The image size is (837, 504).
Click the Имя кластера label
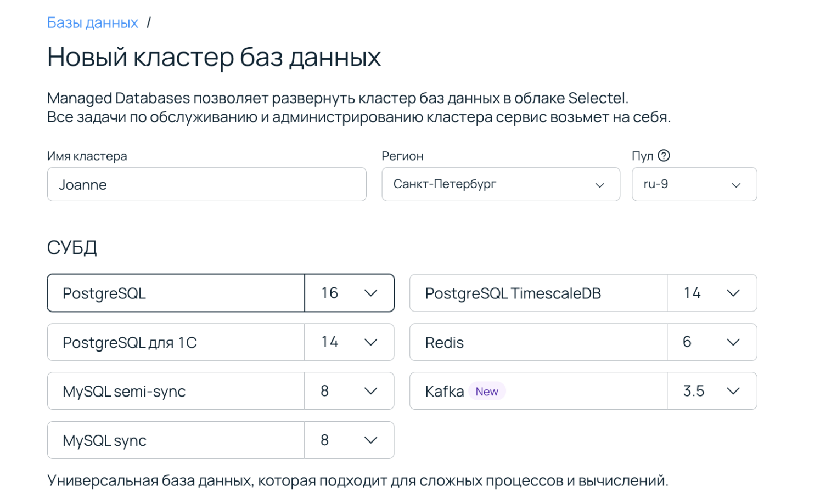(87, 156)
